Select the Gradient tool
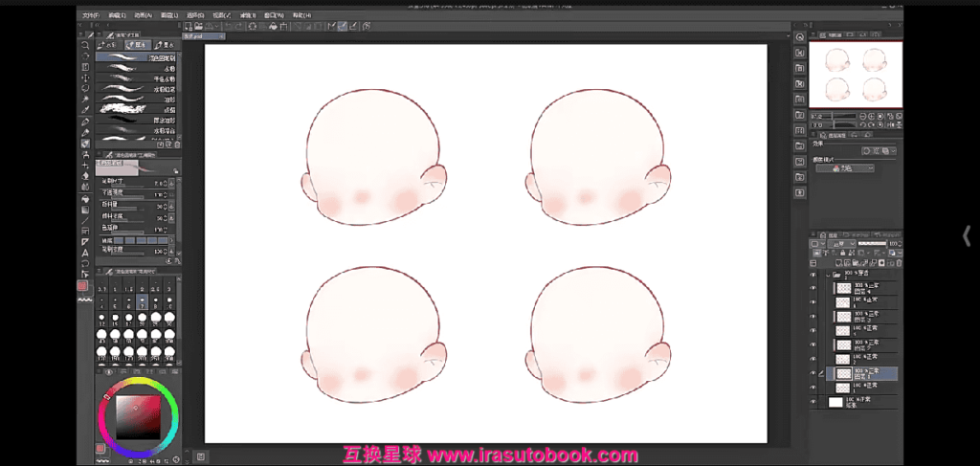 pyautogui.click(x=85, y=210)
